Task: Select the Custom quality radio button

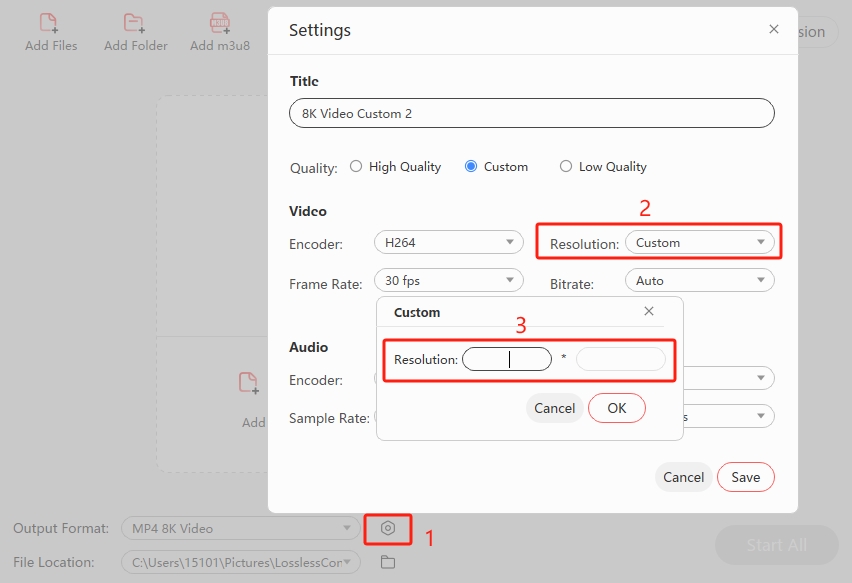Action: 471,167
